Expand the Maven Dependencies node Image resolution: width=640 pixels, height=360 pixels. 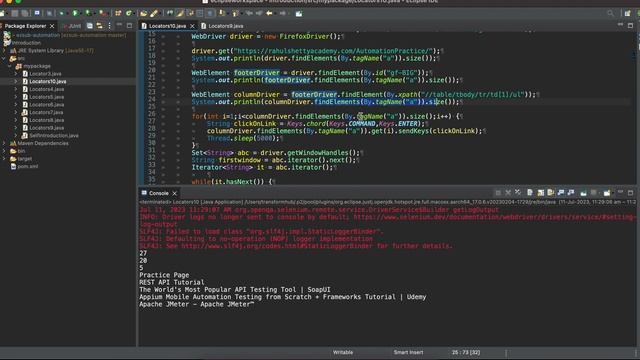click(x=4, y=143)
